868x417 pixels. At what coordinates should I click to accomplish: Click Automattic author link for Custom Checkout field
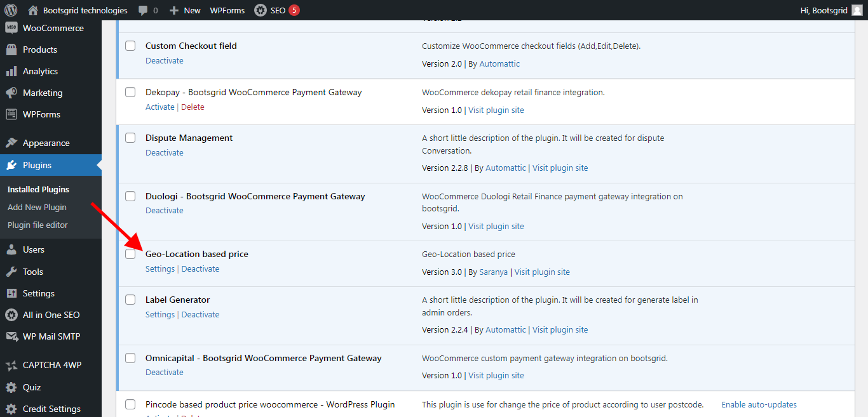499,64
